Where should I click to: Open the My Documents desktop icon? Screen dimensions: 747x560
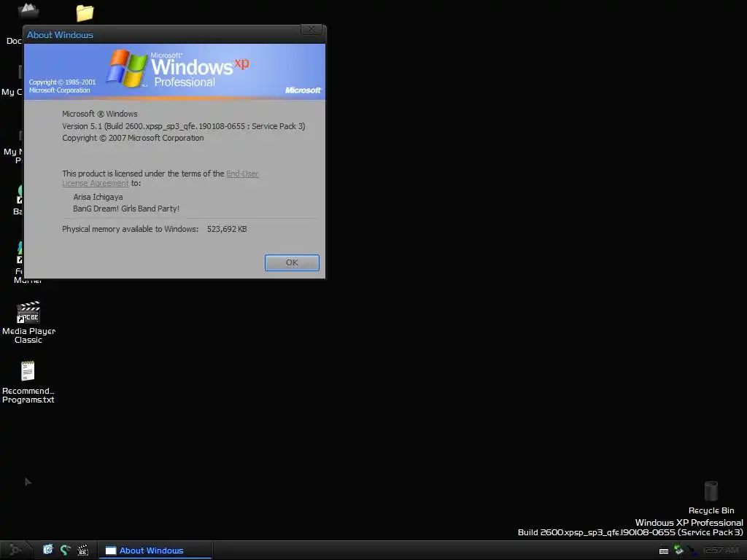click(28, 10)
